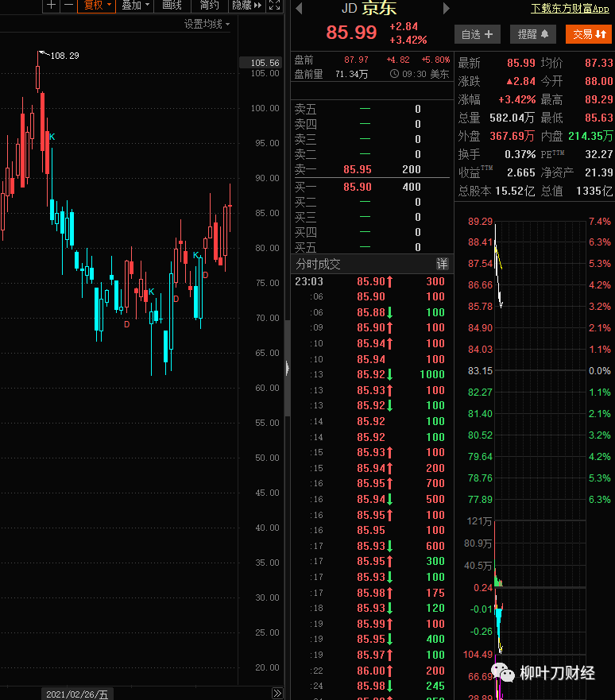Zoom in chart with plus icon
The height and width of the screenshot is (700, 615).
[52, 6]
